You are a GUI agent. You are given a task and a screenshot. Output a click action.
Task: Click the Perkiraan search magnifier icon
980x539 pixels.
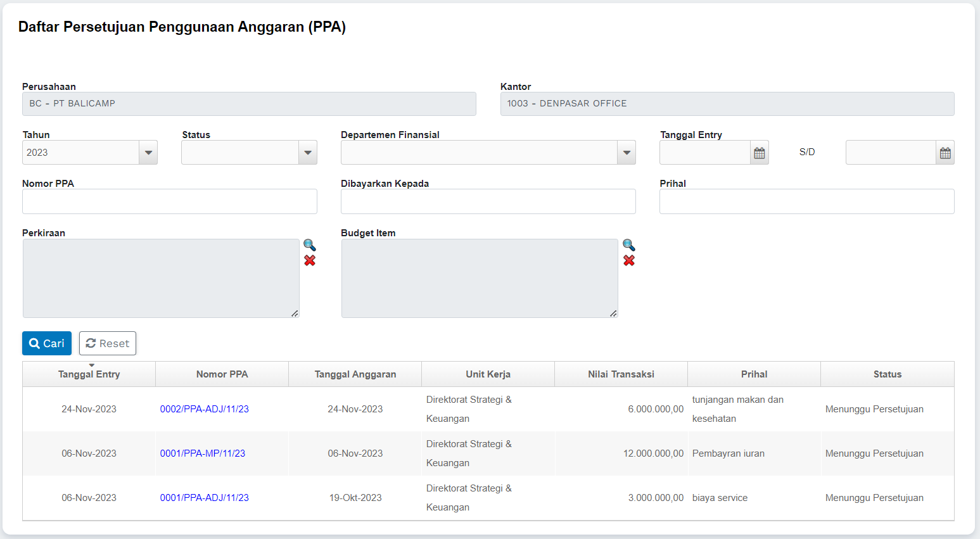[x=309, y=245]
